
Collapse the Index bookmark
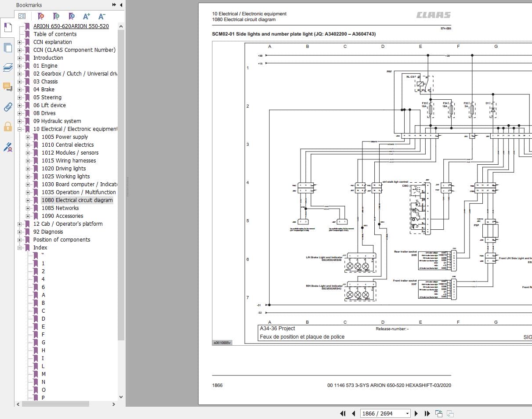(x=20, y=248)
